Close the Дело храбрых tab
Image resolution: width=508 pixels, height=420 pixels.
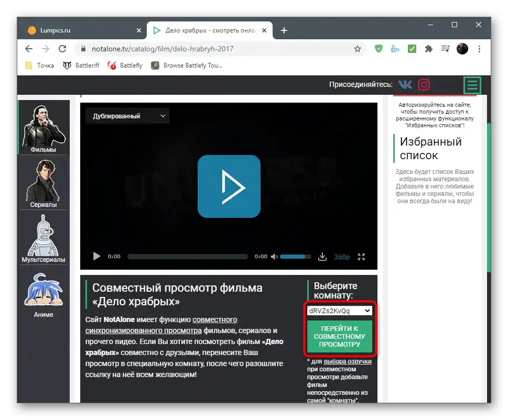coord(264,30)
